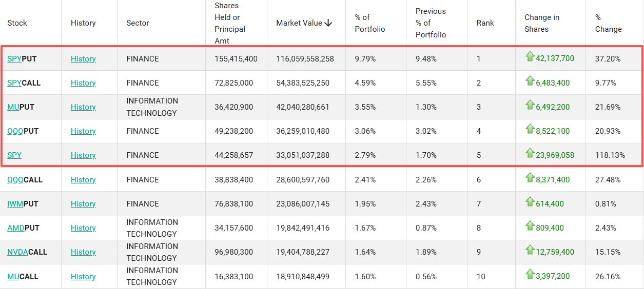View History for MUCALL
Screen dimensions: 644x289
point(83,277)
